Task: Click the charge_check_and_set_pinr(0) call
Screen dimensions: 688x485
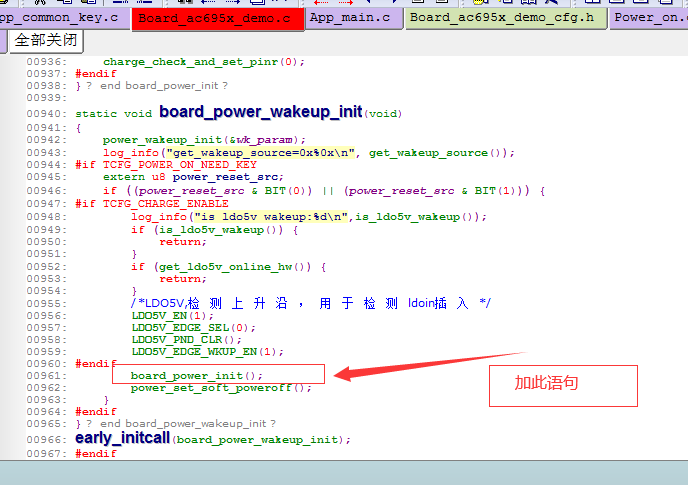Action: 204,62
